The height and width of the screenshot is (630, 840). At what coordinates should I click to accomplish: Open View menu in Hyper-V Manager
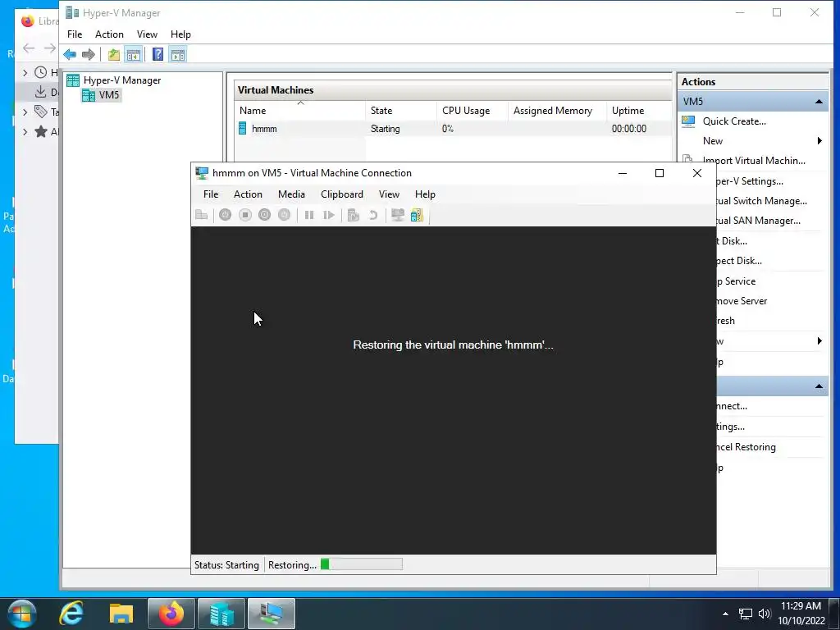(x=147, y=34)
